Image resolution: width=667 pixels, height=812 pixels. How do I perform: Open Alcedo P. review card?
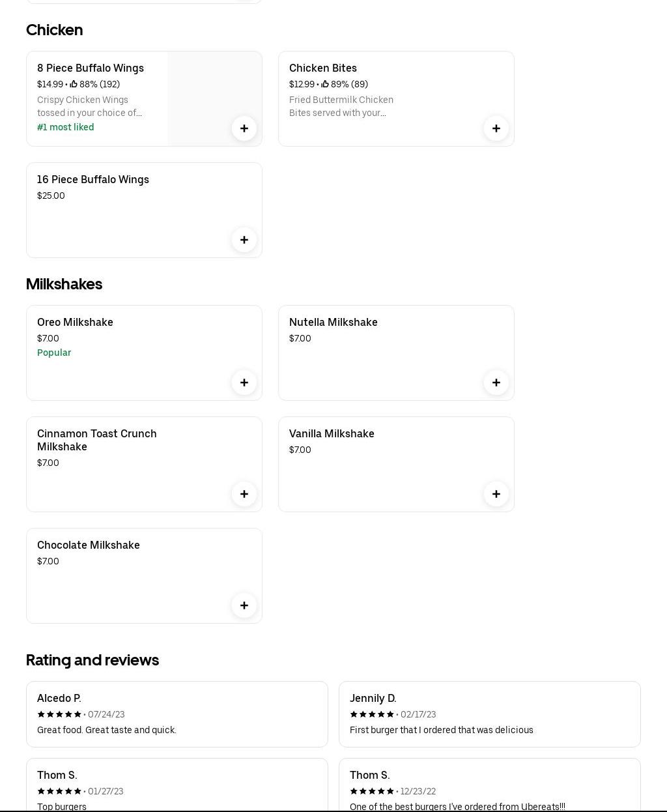177,714
